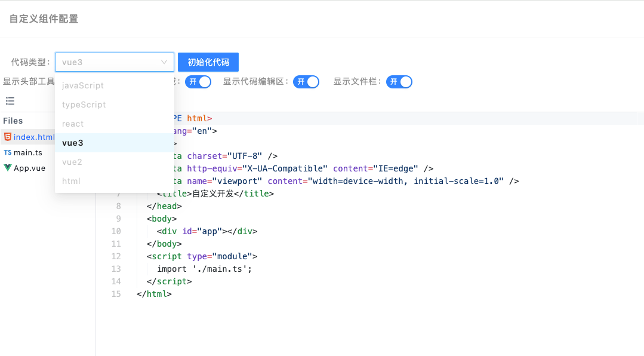This screenshot has height=356, width=644.
Task: Click the 代码类型 label
Action: (31, 62)
